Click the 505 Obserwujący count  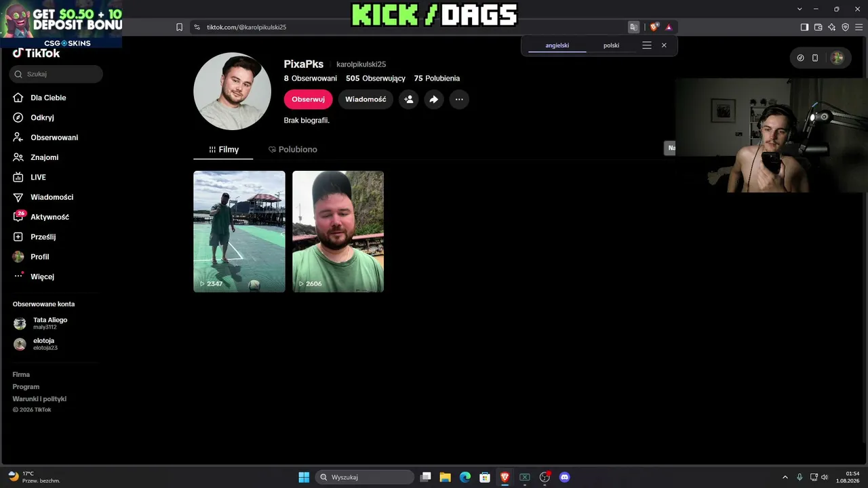376,79
